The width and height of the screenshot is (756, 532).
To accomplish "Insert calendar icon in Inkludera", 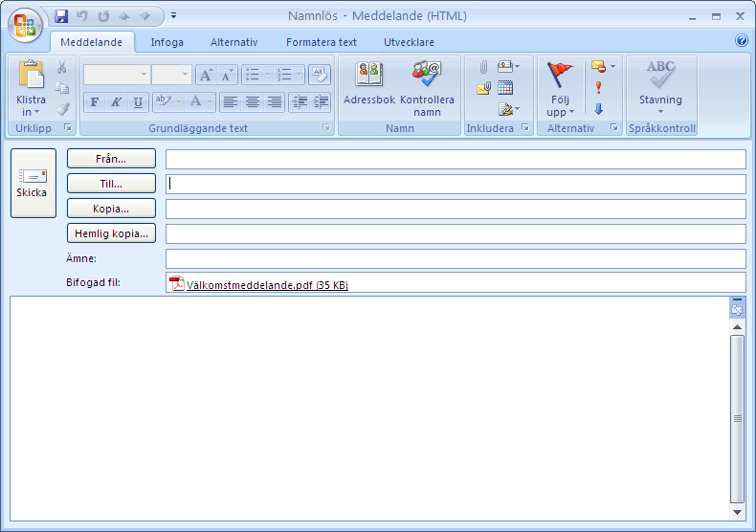I will click(505, 88).
